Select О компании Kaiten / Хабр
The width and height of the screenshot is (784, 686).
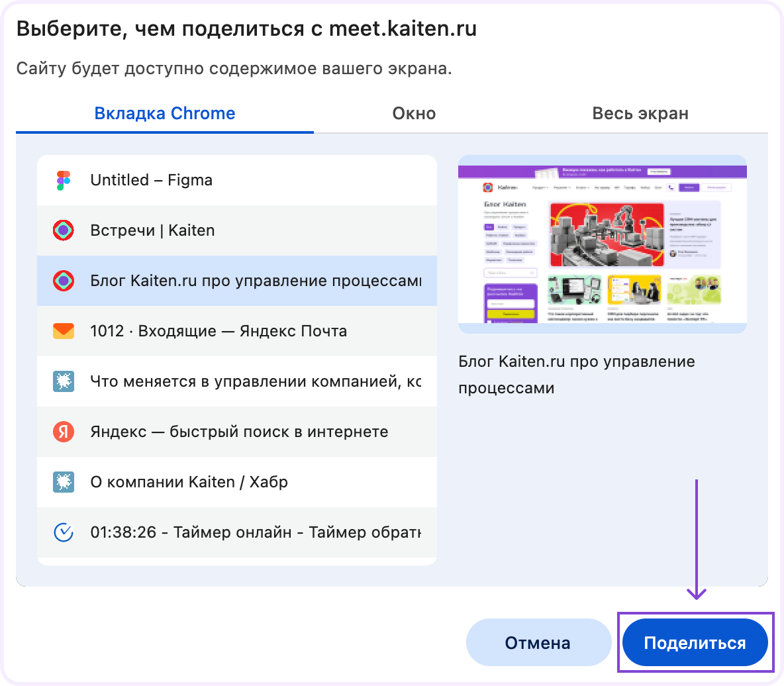tap(237, 482)
